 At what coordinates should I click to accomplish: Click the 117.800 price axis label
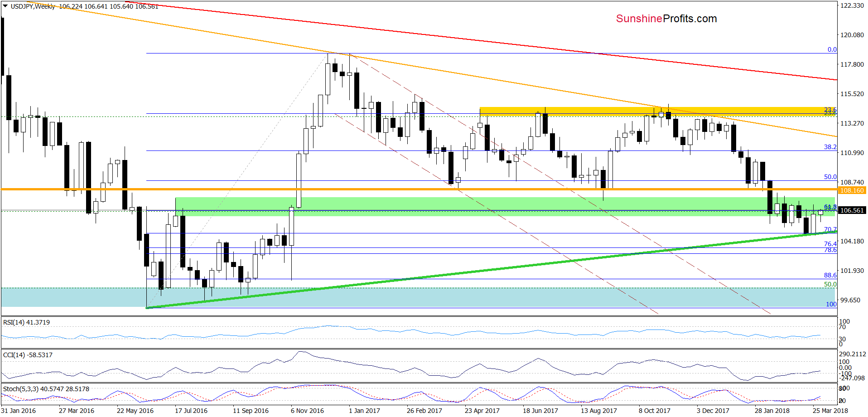coord(852,64)
